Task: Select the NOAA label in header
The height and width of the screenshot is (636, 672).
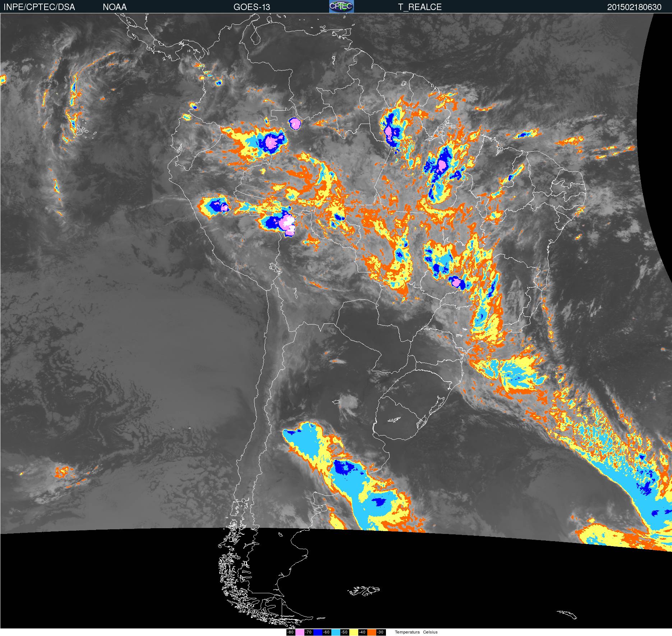Action: click(115, 7)
